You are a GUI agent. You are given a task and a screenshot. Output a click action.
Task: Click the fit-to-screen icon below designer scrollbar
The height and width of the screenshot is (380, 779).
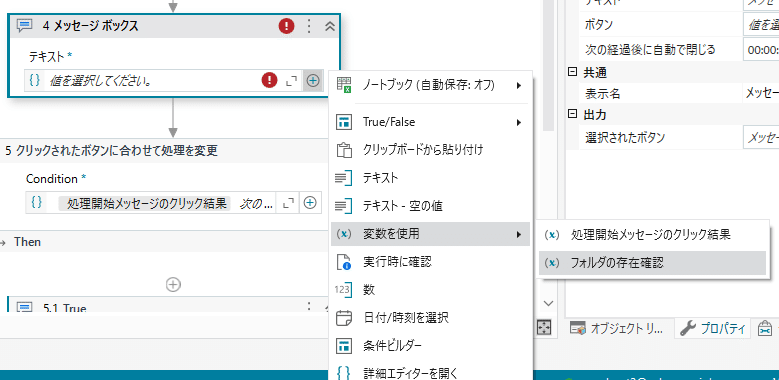click(x=545, y=327)
